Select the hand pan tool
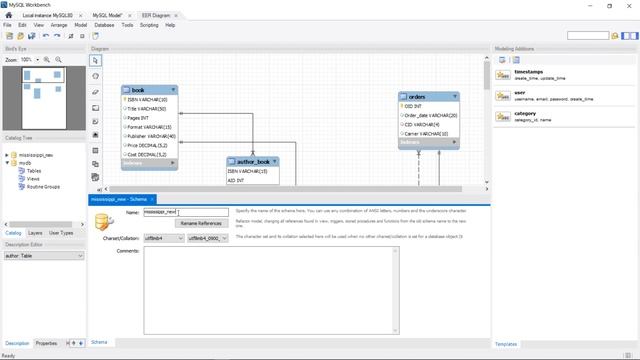The image size is (640, 360). click(x=96, y=76)
